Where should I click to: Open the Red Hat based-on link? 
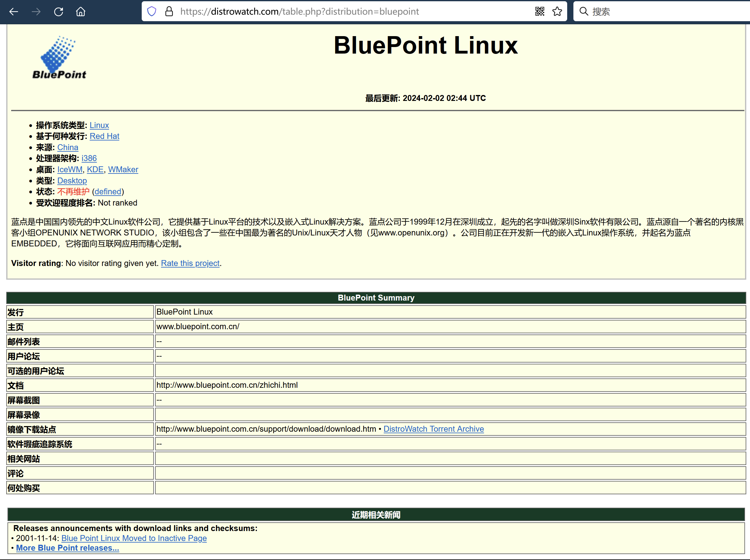(x=104, y=136)
